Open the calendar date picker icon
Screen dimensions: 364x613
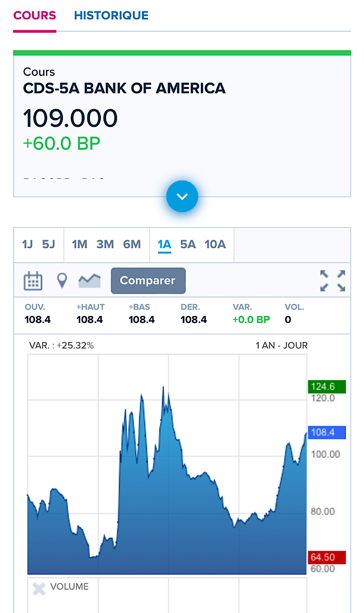[x=33, y=281]
